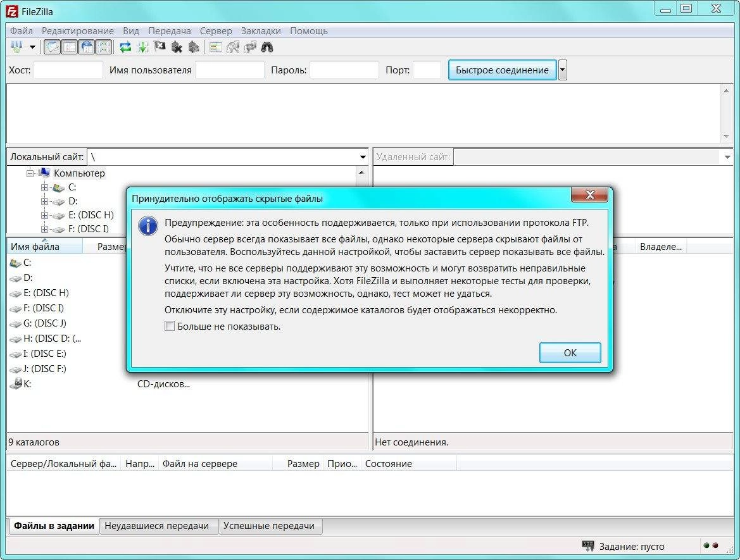Switch to Файлы в задании tab
Viewport: 740px width, 560px height.
coord(53,526)
